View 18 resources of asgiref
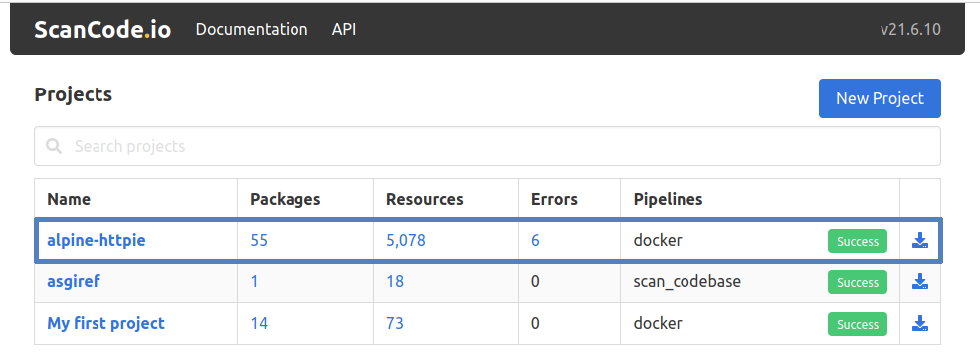This screenshot has width=980, height=359. coord(395,282)
